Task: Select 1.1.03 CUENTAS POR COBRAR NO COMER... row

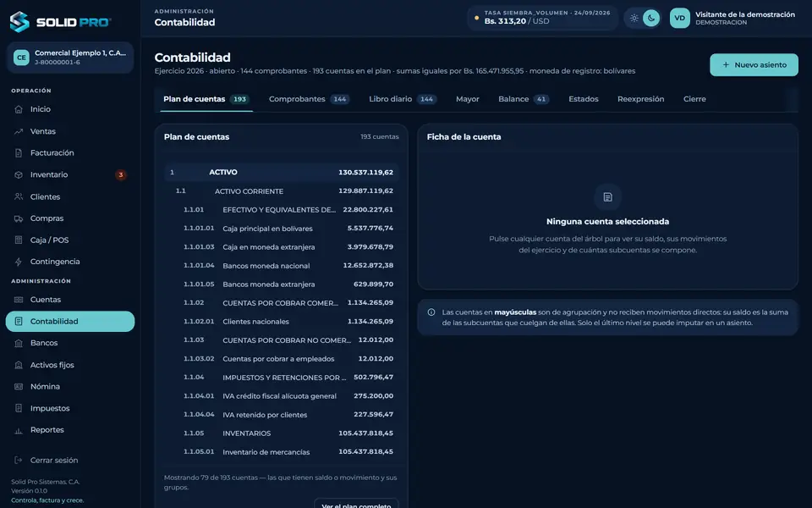Action: tap(281, 340)
